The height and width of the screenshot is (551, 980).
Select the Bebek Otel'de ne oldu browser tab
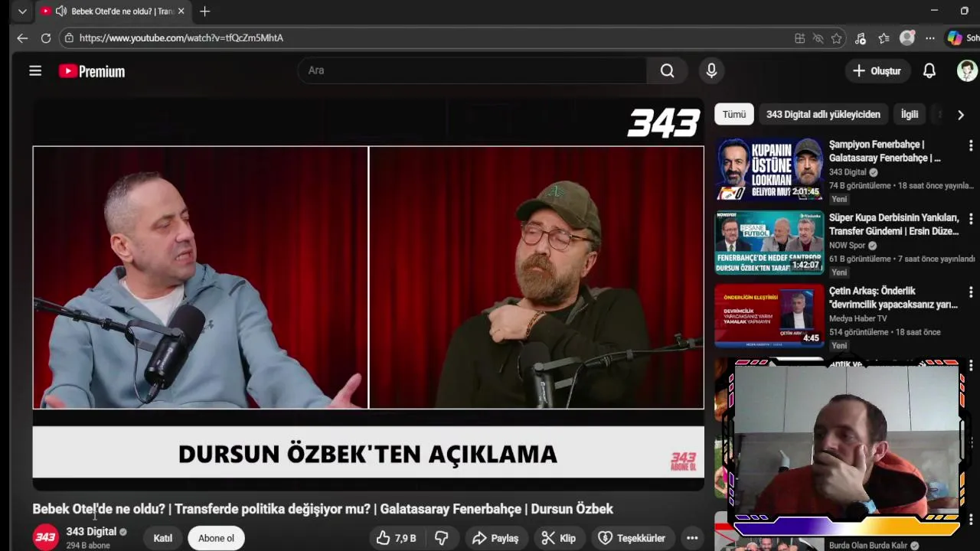[x=113, y=11]
